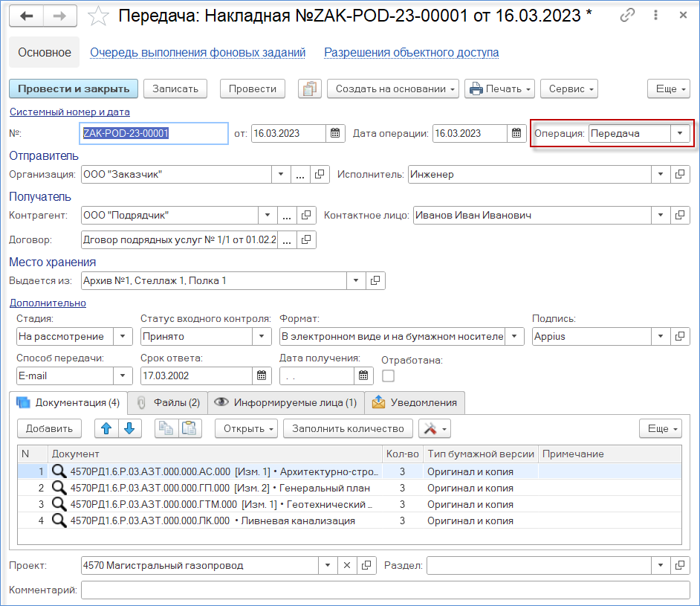Switch to the Документация (4) tab
This screenshot has width=700, height=606.
(68, 402)
